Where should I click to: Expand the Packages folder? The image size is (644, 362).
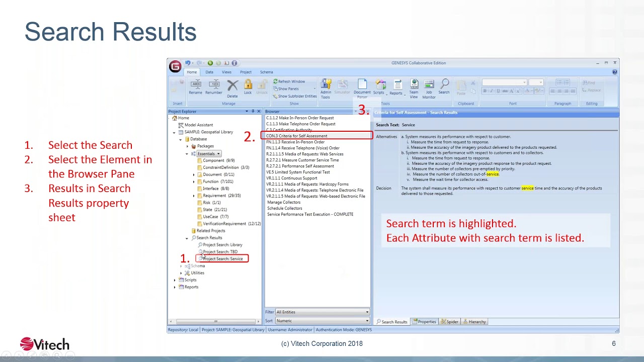click(187, 146)
